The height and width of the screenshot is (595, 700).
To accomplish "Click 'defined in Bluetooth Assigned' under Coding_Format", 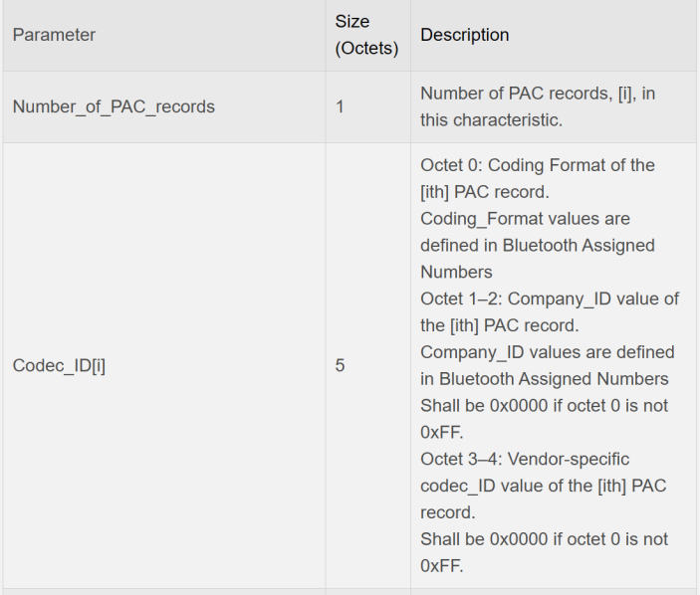I will pyautogui.click(x=537, y=245).
